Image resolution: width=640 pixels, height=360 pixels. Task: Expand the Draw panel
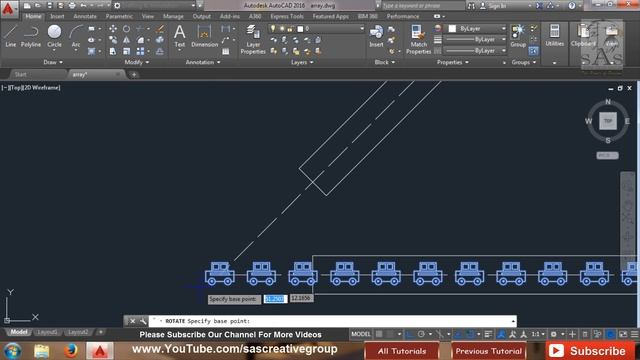pos(53,62)
